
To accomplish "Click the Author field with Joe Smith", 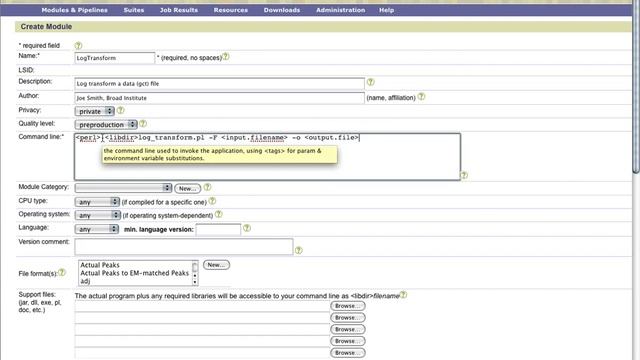I will pyautogui.click(x=219, y=98).
